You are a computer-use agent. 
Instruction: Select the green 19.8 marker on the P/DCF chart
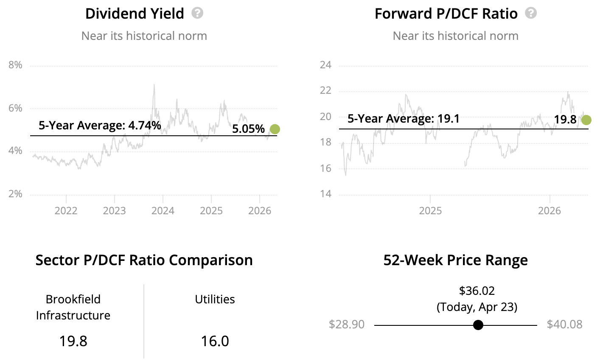pyautogui.click(x=586, y=120)
